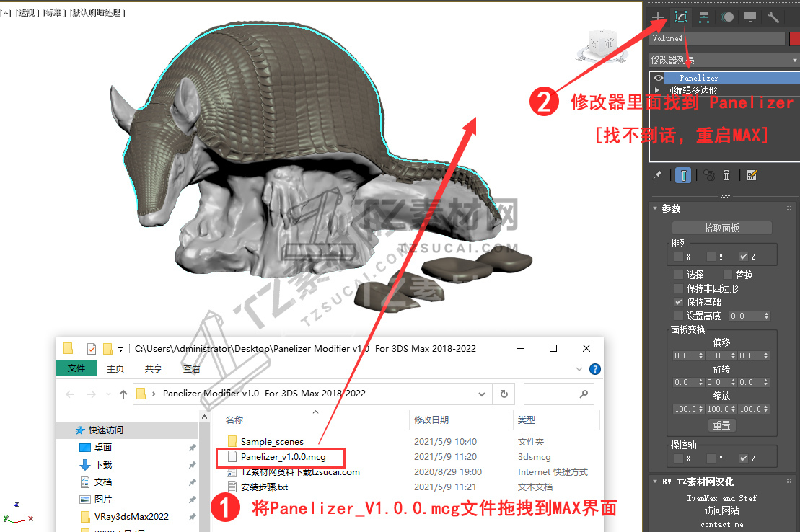Sort files by 修改日期 column
The width and height of the screenshot is (800, 532).
click(x=431, y=420)
